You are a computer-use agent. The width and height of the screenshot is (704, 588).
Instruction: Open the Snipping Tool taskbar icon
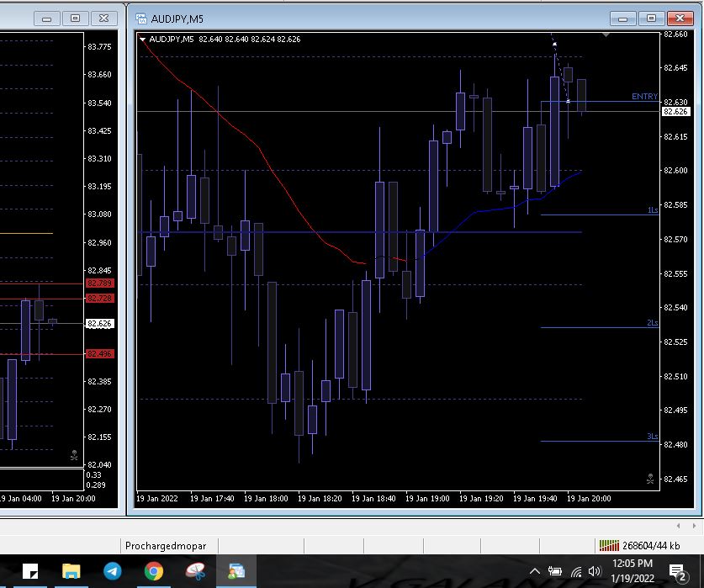pos(195,571)
